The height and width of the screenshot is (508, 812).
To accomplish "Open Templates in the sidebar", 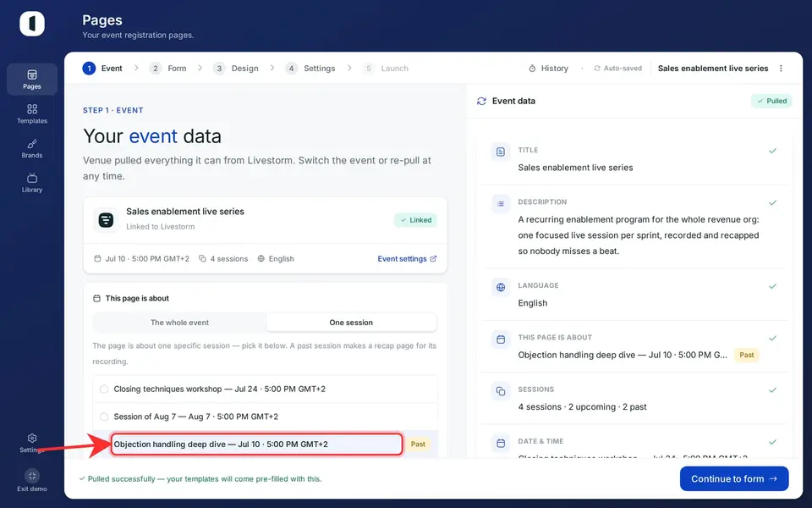I will [32, 113].
